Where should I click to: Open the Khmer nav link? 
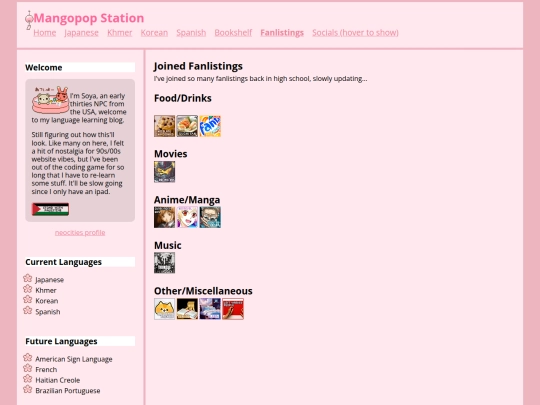[x=120, y=33]
